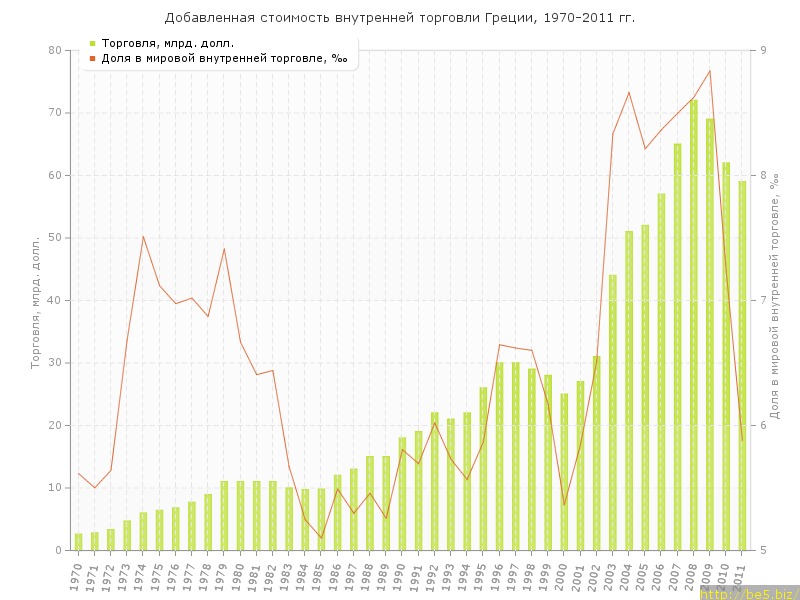This screenshot has width=800, height=600.
Task: Click the orange Доля legend swatch
Action: pyautogui.click(x=93, y=58)
